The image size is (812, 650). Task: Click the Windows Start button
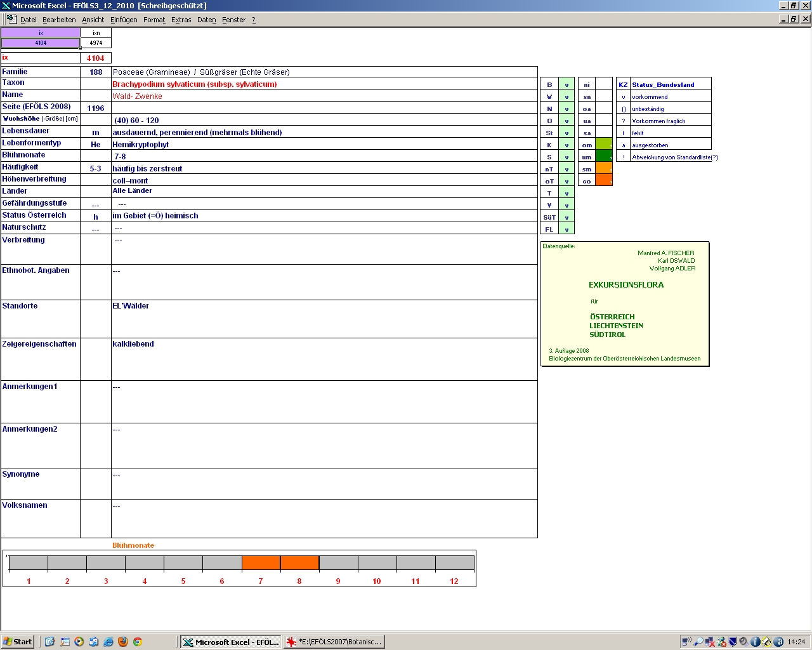[18, 642]
